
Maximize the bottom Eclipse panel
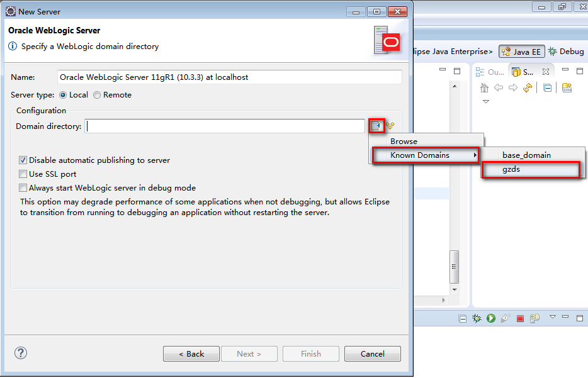click(x=580, y=318)
